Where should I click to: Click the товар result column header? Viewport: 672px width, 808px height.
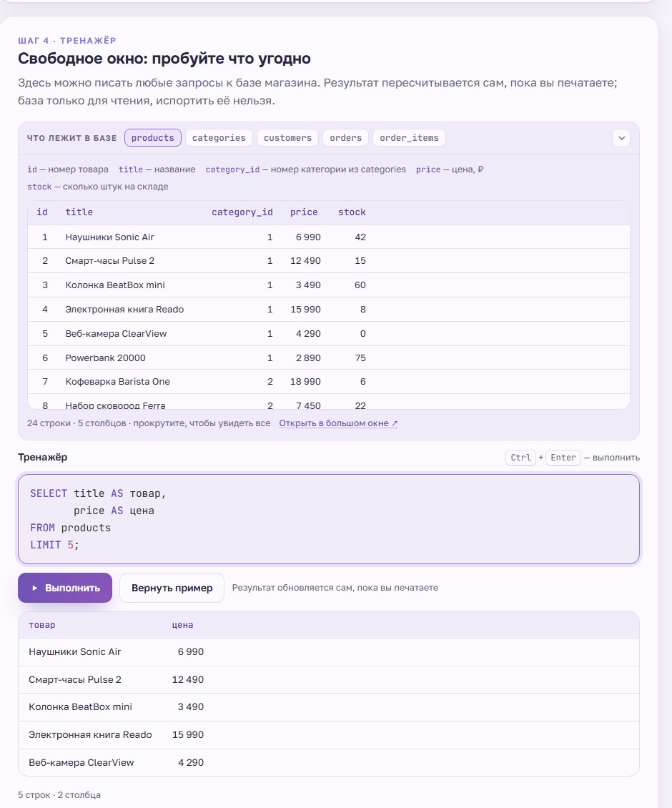coord(41,625)
